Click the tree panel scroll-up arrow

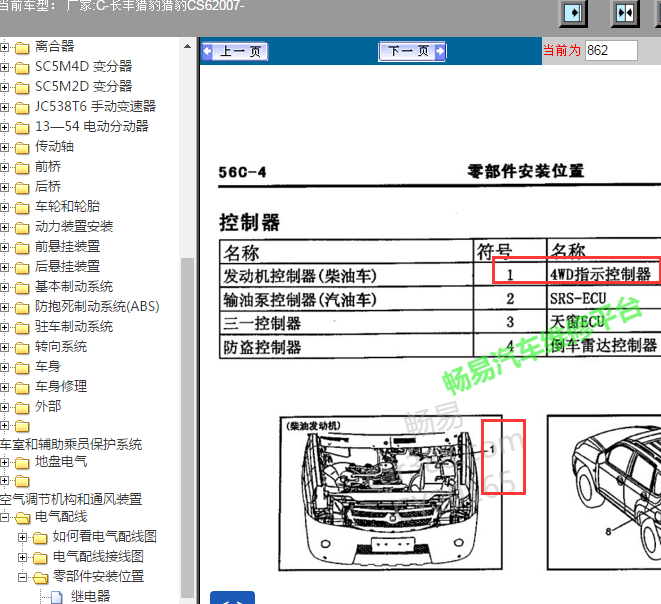(188, 46)
